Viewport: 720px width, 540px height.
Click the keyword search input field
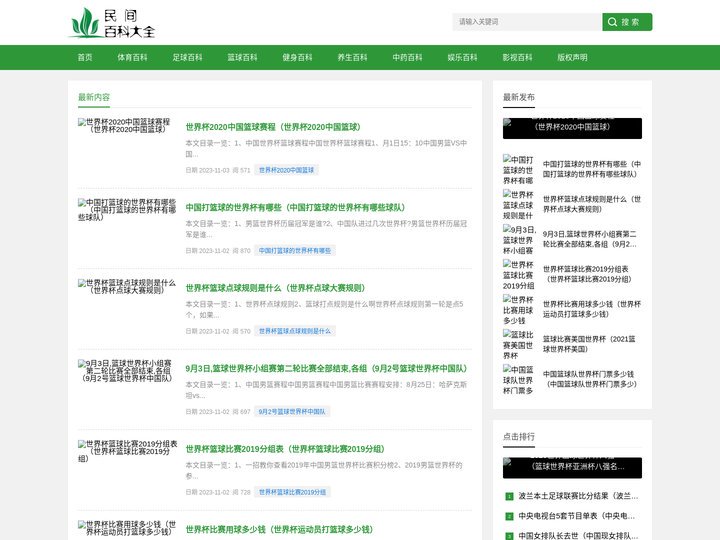(527, 22)
